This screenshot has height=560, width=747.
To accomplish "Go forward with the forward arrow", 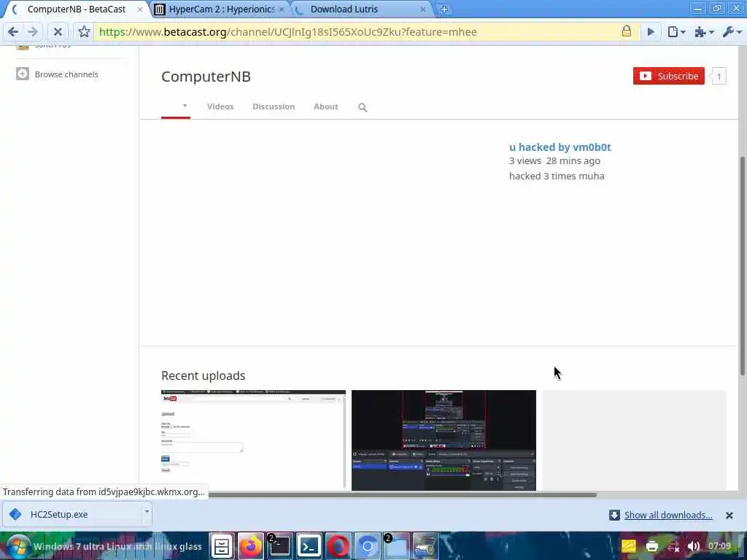I will [33, 32].
